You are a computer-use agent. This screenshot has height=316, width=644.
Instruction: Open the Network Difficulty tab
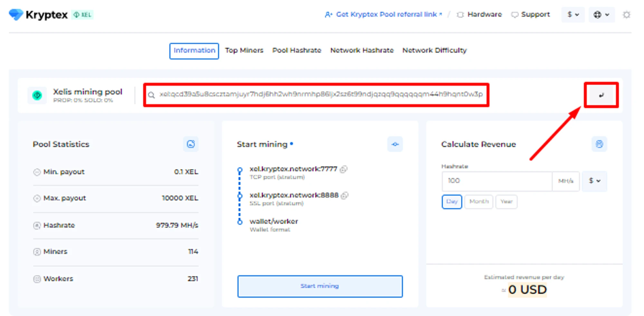(x=434, y=51)
